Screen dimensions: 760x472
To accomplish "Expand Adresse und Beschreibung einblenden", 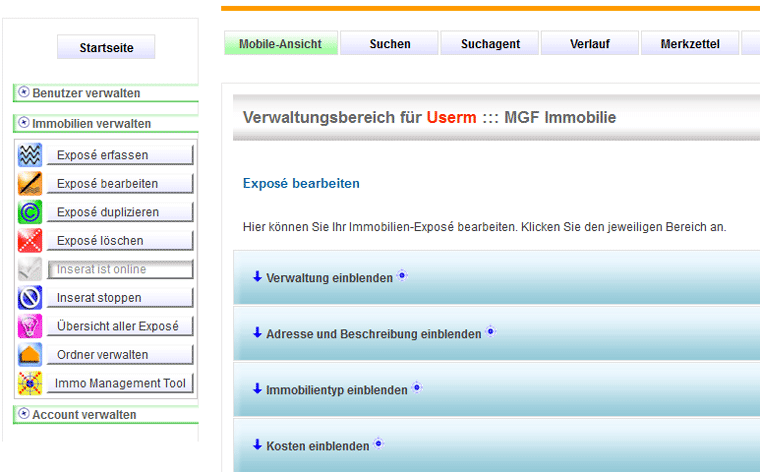I will (373, 334).
